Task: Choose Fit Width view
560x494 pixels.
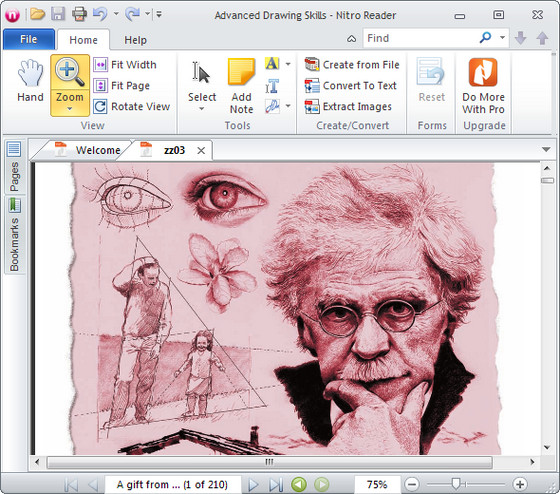Action: (125, 65)
